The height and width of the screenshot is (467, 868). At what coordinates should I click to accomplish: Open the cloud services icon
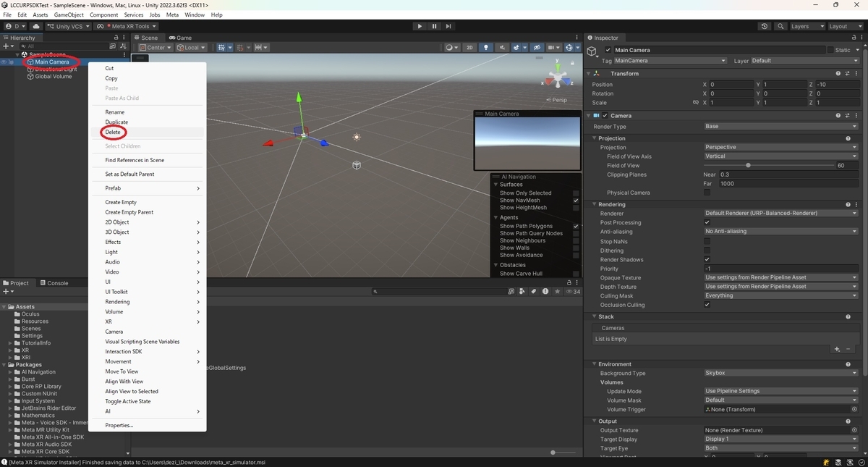[35, 26]
